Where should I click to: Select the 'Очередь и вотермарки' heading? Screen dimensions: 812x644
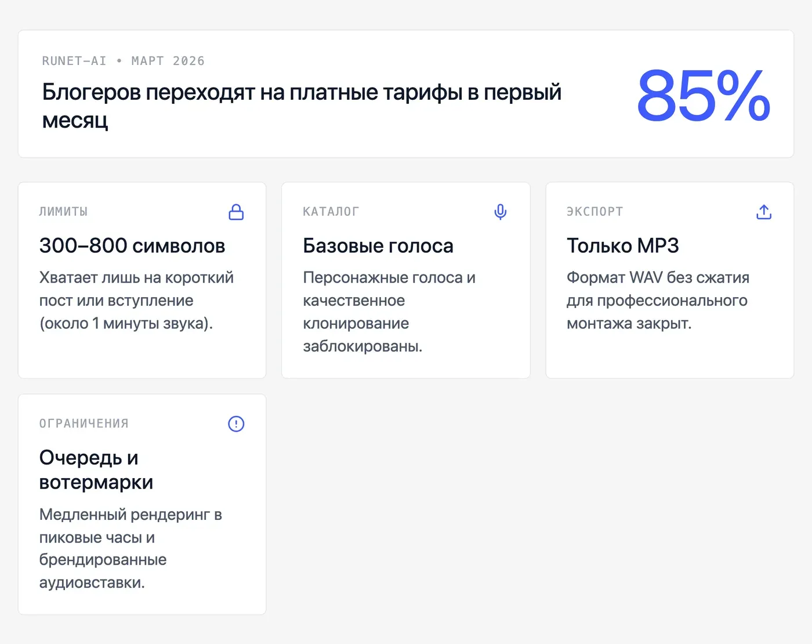tap(96, 469)
